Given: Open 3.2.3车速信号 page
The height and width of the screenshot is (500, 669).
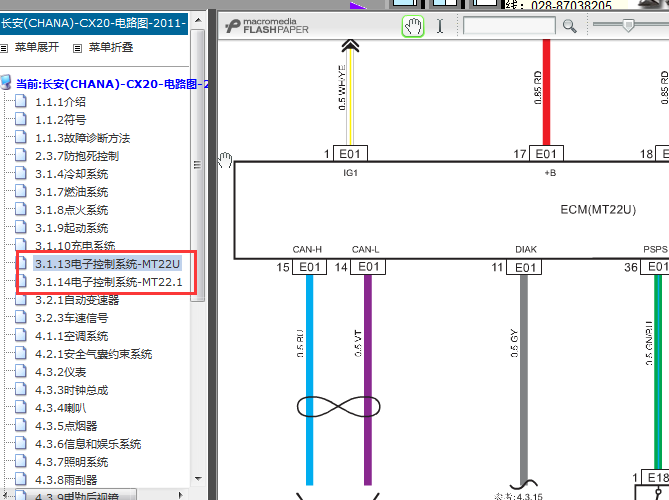Looking at the screenshot, I should click(x=71, y=318).
